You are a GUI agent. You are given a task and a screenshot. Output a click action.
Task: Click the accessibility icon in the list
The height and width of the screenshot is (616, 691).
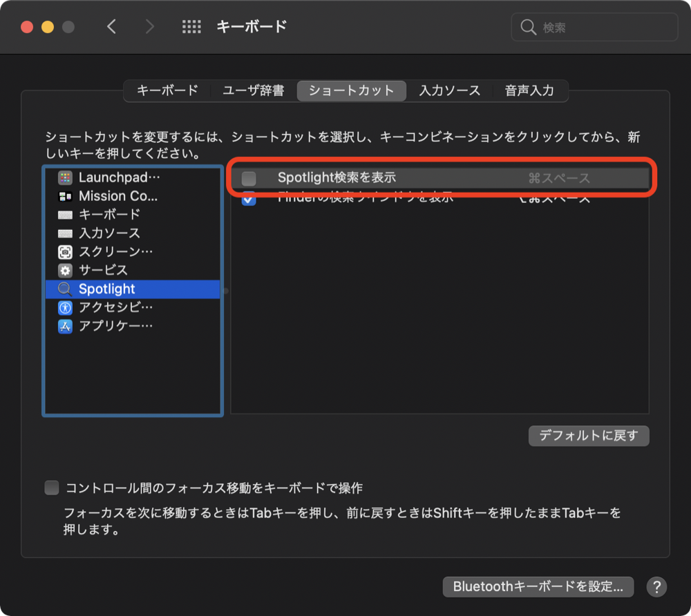[65, 308]
